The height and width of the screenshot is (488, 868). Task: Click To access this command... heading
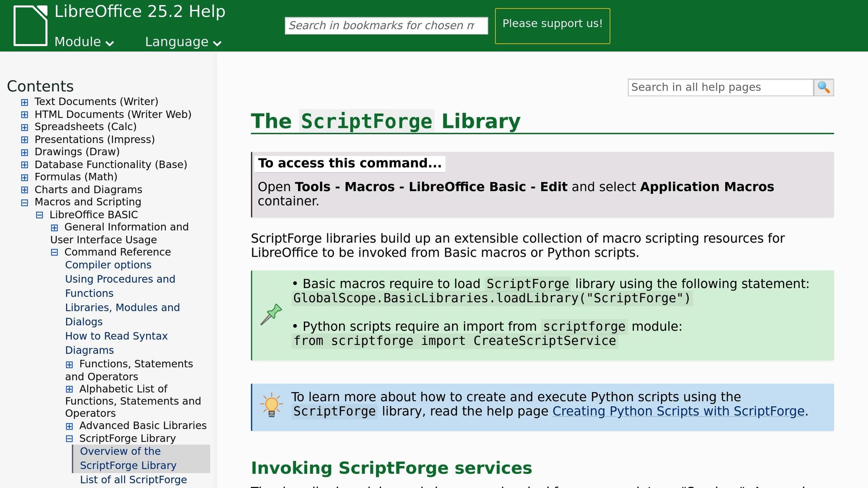coord(350,163)
